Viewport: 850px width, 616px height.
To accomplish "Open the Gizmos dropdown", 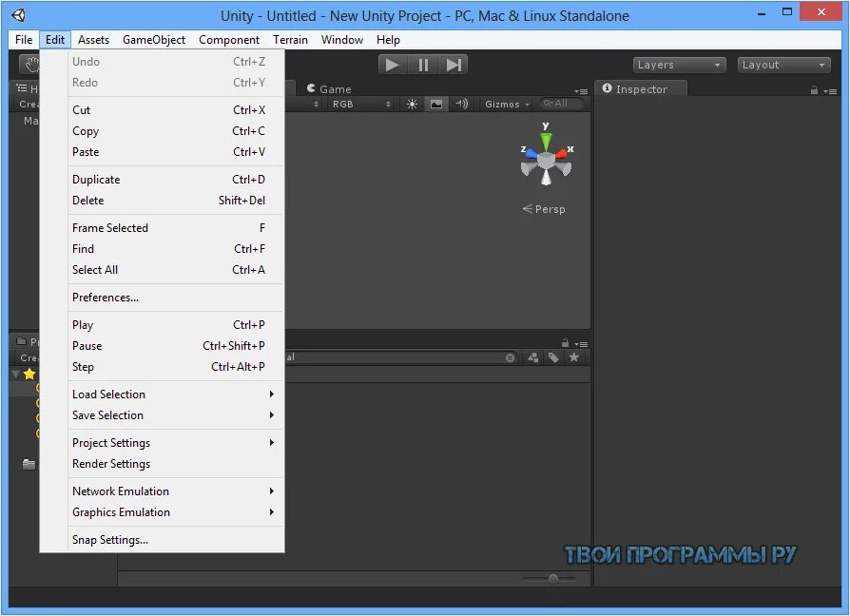I will pos(507,104).
